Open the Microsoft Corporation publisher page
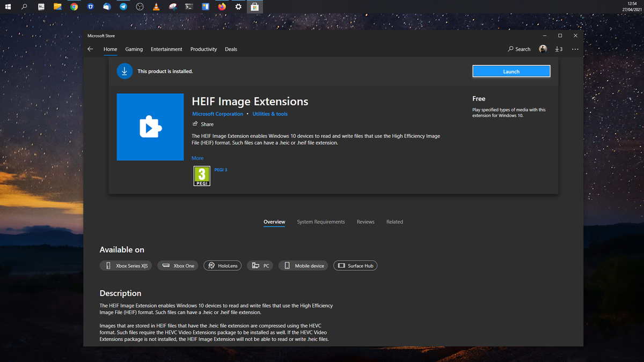644x362 pixels. [x=217, y=114]
